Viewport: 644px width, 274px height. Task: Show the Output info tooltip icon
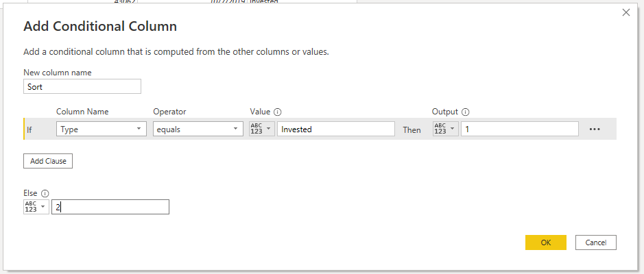465,112
